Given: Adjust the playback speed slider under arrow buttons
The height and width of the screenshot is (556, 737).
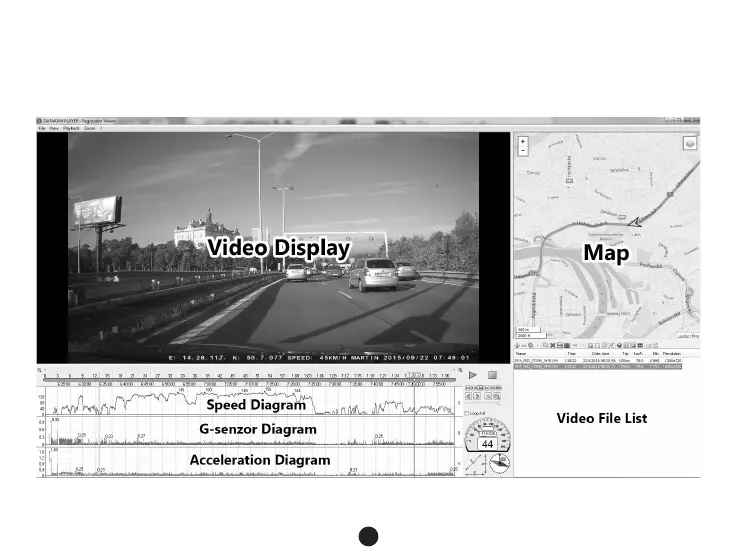Looking at the screenshot, I should point(482,403).
